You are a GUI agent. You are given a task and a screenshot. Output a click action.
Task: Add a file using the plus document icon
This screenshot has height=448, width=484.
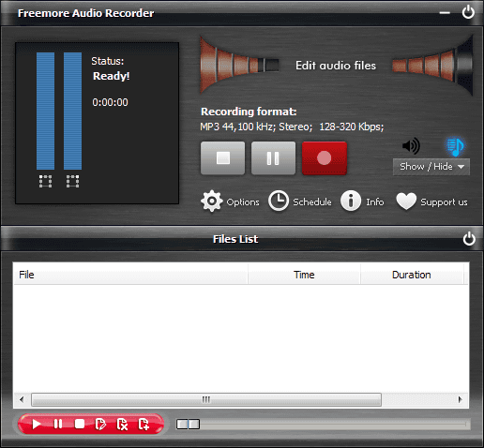click(144, 425)
